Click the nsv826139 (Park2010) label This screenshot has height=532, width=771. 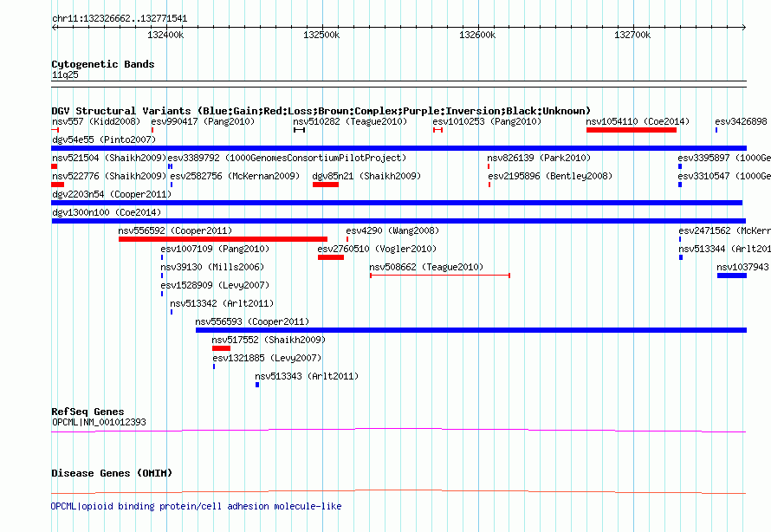pyautogui.click(x=539, y=158)
